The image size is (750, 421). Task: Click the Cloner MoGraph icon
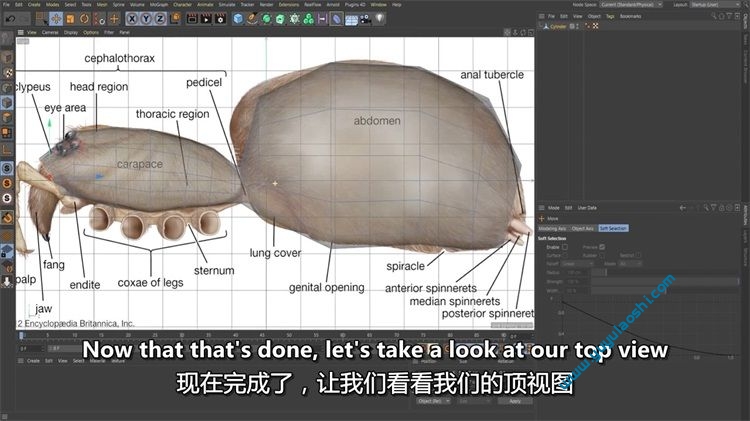click(x=295, y=19)
